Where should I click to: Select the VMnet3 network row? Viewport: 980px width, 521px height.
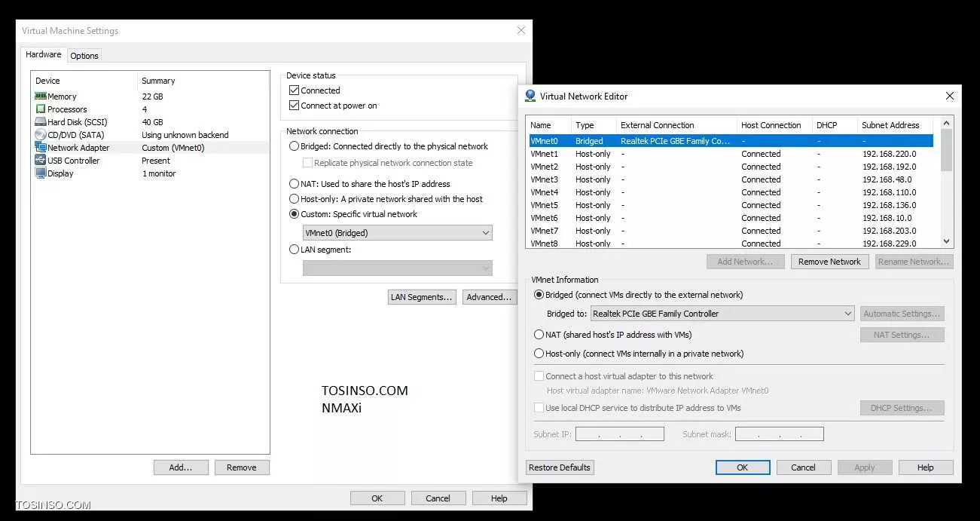click(x=731, y=179)
